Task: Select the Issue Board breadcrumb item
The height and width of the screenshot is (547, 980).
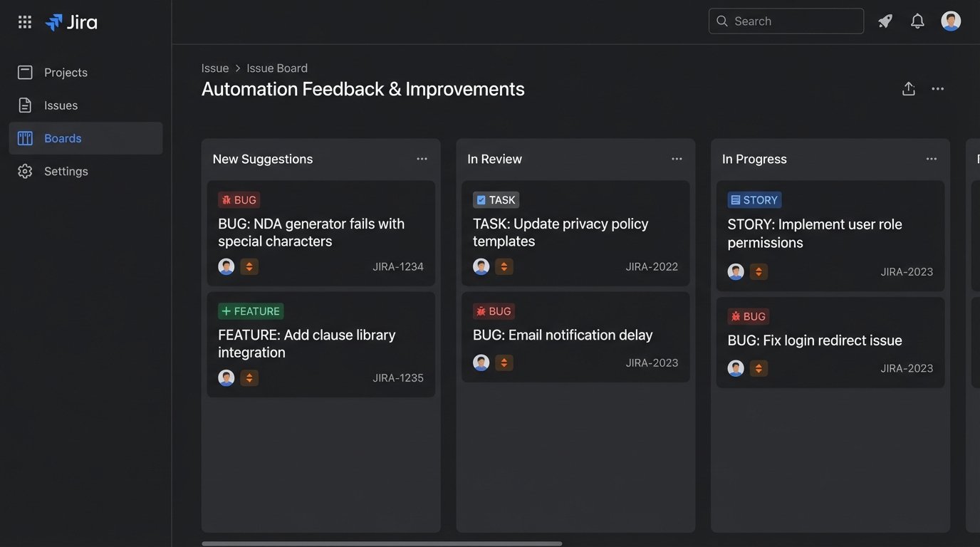Action: tap(277, 68)
